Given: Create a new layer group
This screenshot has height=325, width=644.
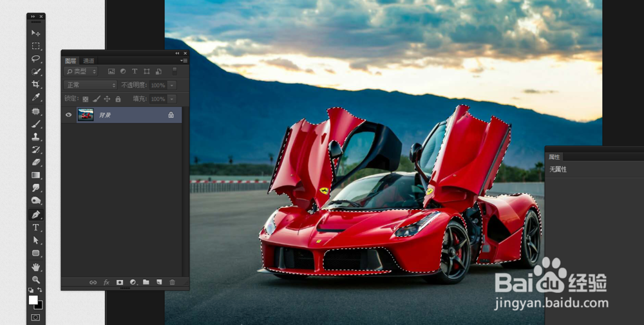Looking at the screenshot, I should [146, 283].
